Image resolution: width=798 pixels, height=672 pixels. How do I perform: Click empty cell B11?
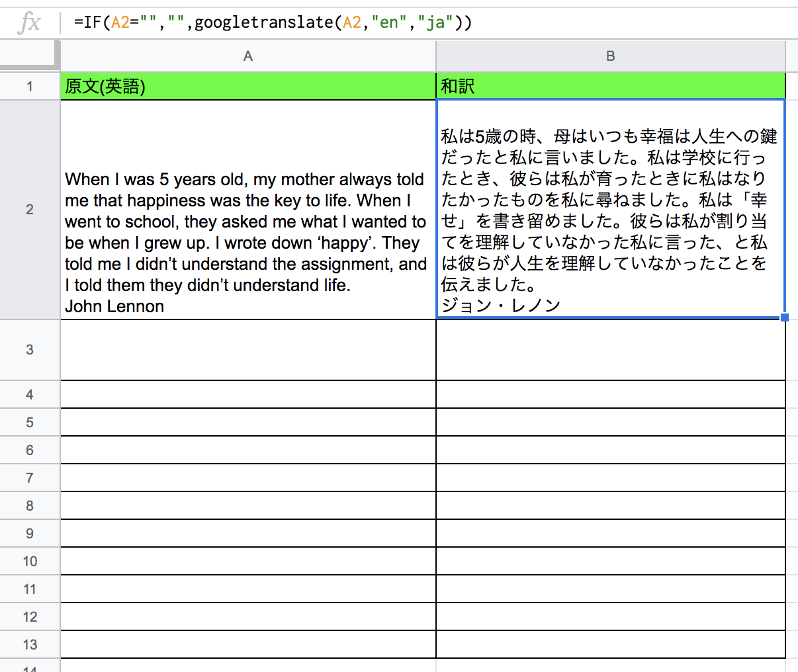coord(611,589)
